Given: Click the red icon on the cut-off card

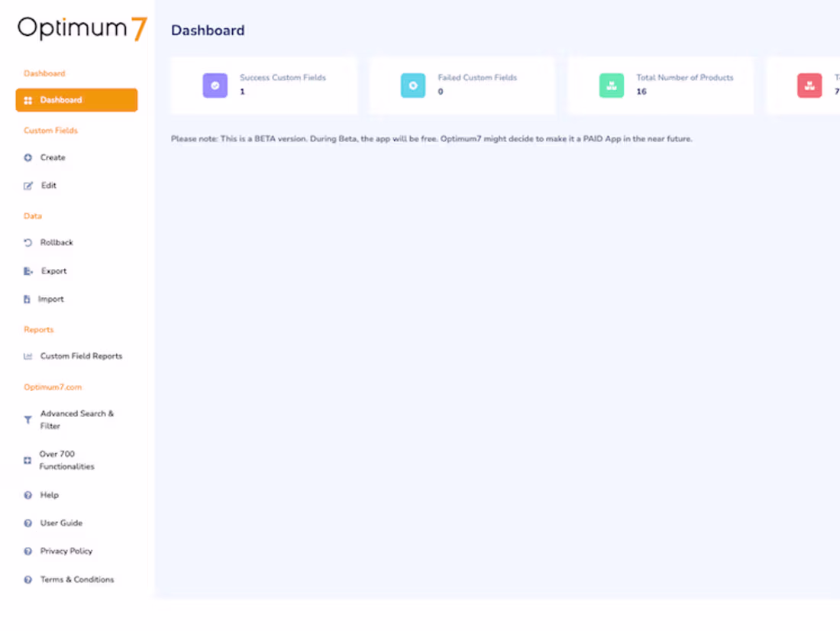Looking at the screenshot, I should (809, 86).
